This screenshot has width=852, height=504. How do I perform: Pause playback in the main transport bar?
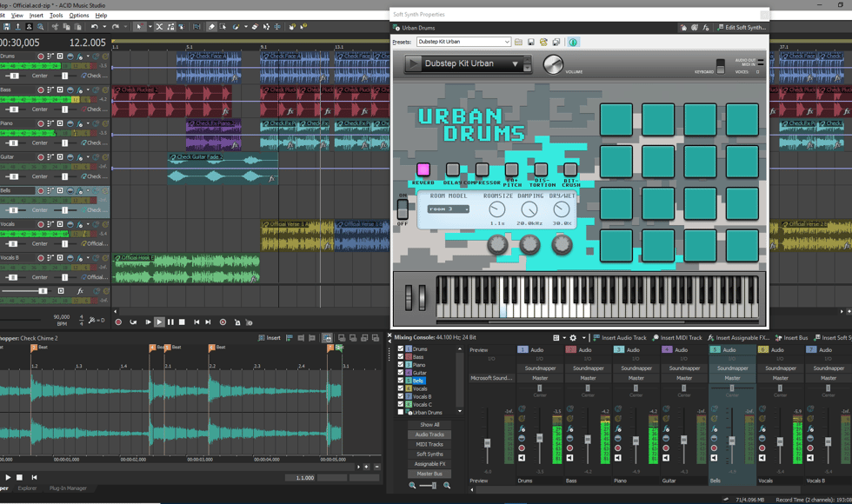tap(170, 322)
